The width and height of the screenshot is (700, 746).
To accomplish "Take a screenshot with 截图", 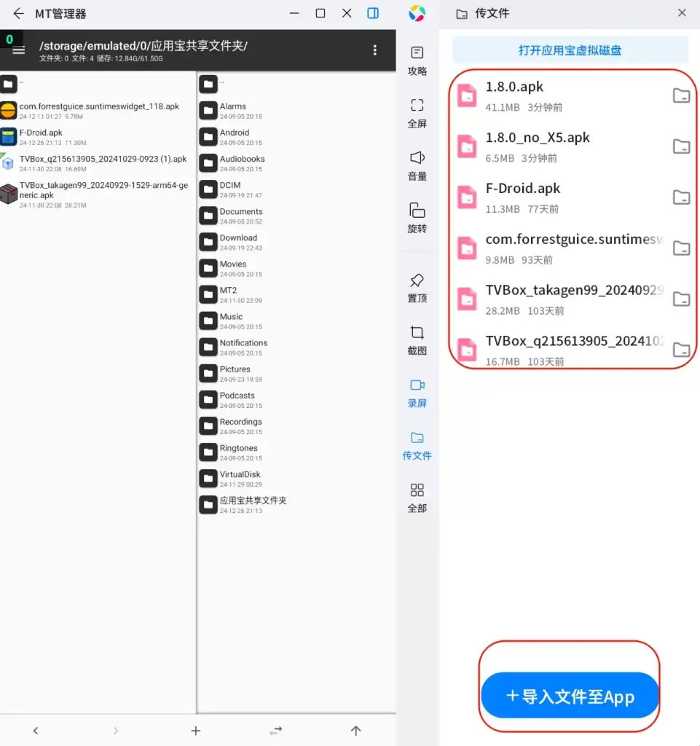I will [x=417, y=341].
